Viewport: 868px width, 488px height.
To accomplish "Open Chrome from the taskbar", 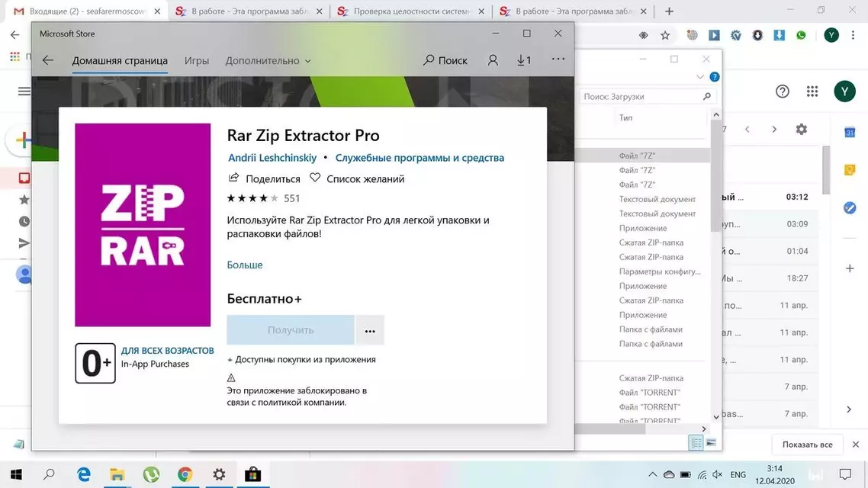I will (185, 474).
